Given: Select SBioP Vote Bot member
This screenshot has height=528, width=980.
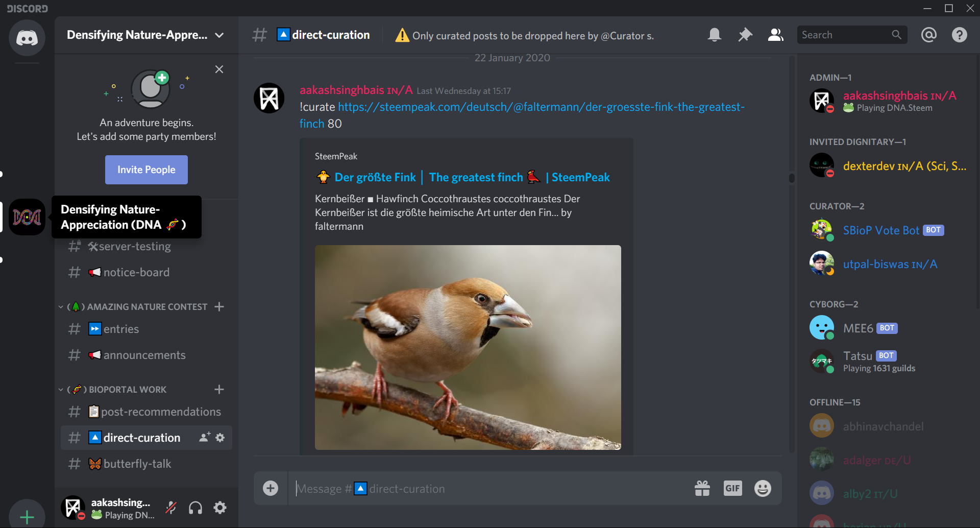Looking at the screenshot, I should click(x=888, y=230).
